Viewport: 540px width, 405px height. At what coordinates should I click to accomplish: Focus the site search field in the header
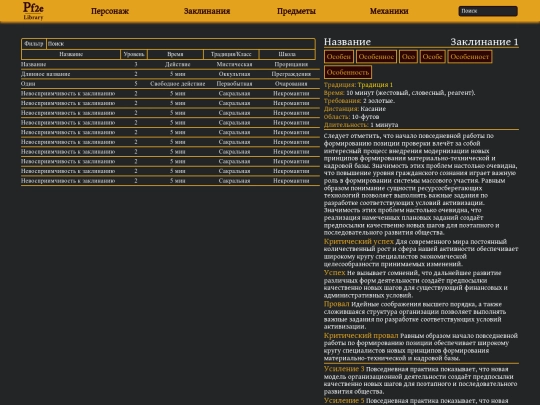(x=488, y=11)
